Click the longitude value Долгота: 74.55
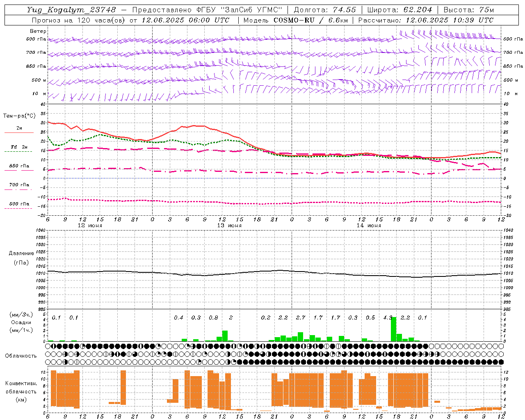525x420 pixels. point(325,10)
